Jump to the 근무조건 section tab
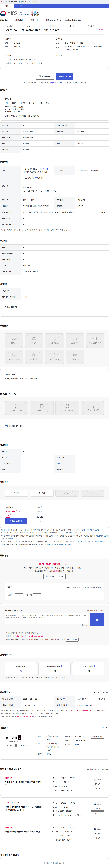The height and width of the screenshot is (868, 109). click(x=30, y=26)
